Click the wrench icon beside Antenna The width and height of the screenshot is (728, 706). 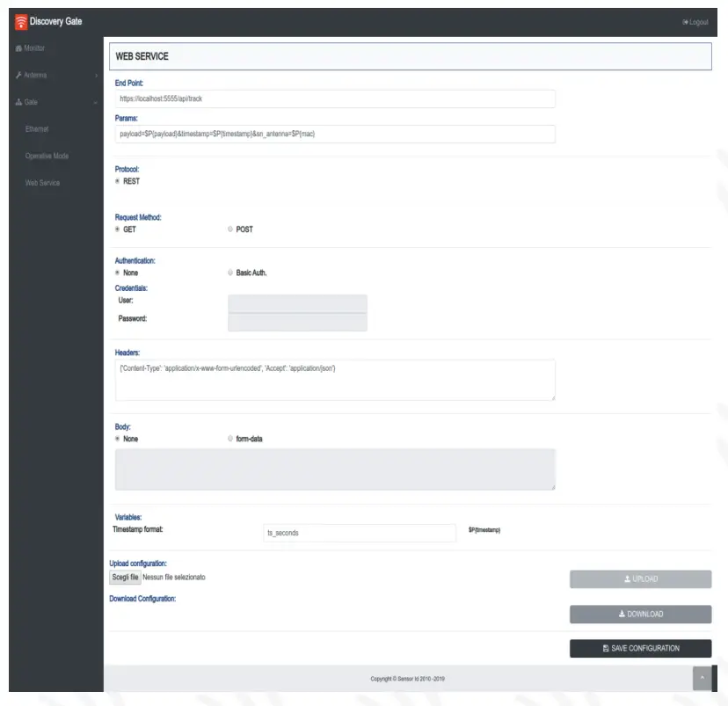pyautogui.click(x=18, y=75)
